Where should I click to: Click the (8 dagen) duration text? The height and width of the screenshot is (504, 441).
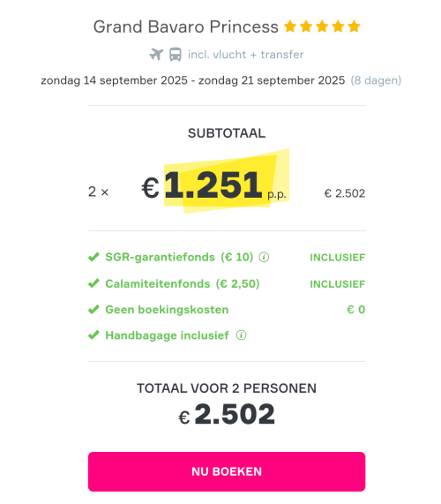click(x=376, y=80)
